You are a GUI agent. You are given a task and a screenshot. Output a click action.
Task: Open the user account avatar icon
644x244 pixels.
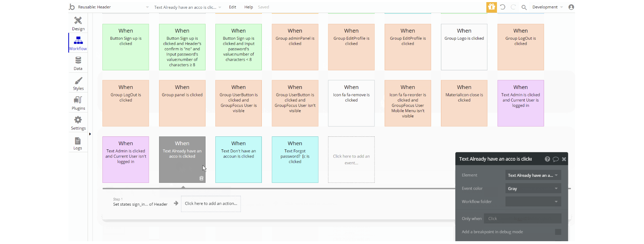571,7
